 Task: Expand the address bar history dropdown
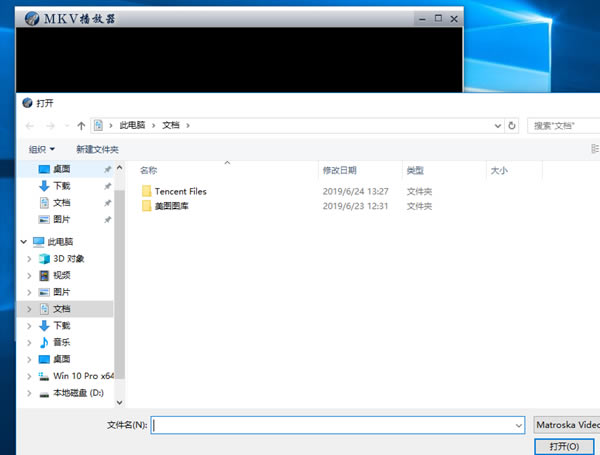pyautogui.click(x=497, y=126)
